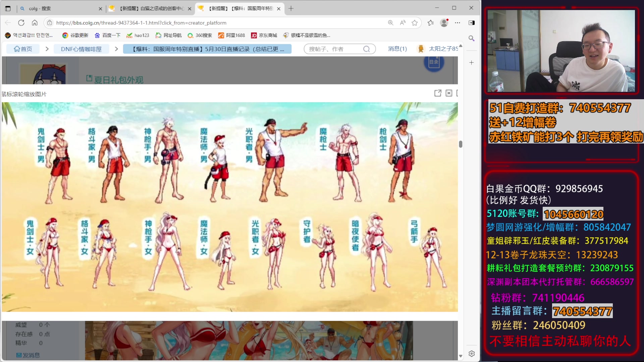Viewport: 644px width, 362px height.
Task: Open the 京东商城 bookmark
Action: (264, 35)
